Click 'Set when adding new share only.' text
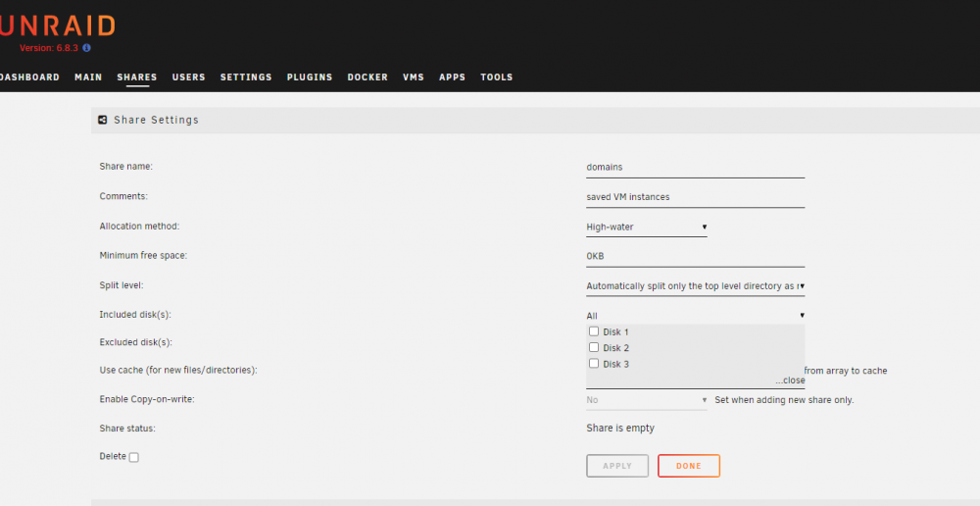This screenshot has height=506, width=980. [784, 400]
